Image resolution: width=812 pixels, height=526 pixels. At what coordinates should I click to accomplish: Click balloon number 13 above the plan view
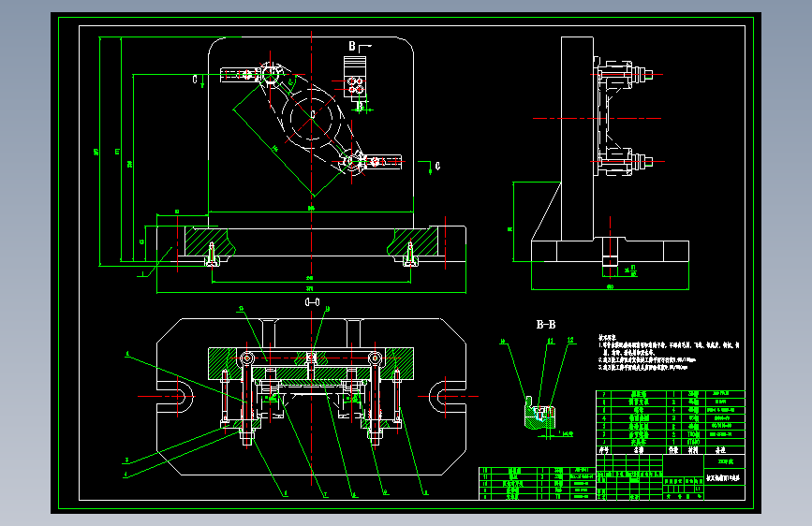click(x=241, y=309)
